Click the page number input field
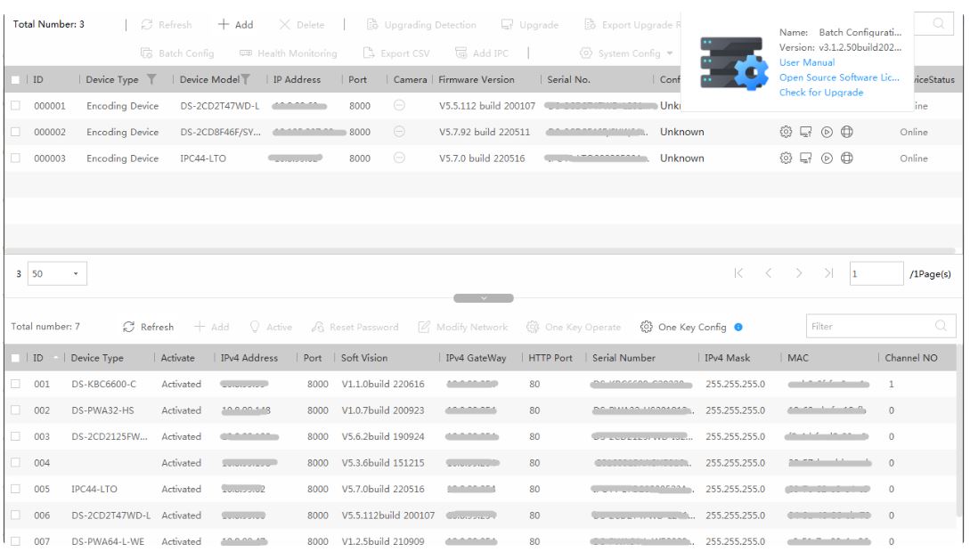970x560 pixels. (x=876, y=273)
